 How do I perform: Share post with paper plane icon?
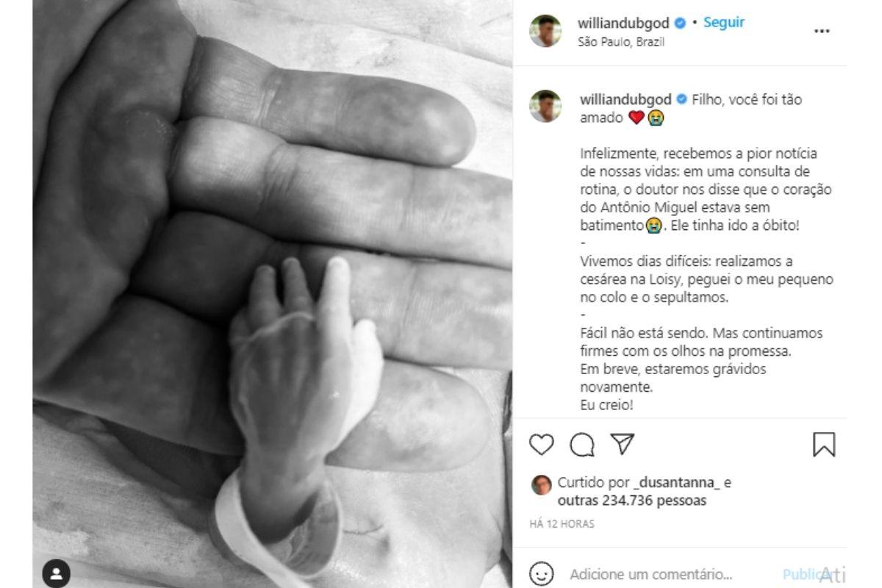point(623,444)
